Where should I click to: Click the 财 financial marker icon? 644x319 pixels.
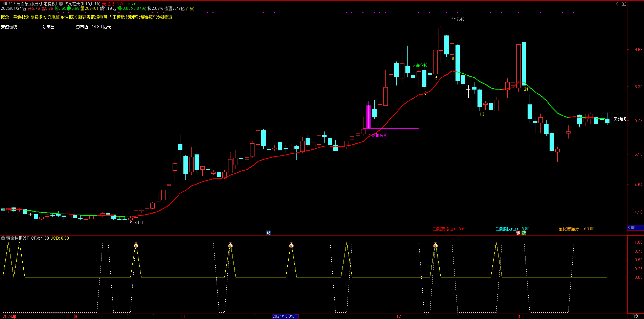268,232
